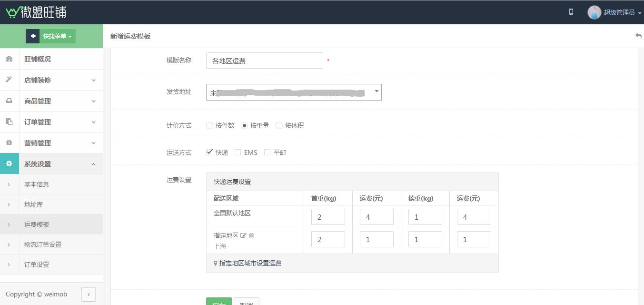Open the 发货地址 address dropdown

pyautogui.click(x=294, y=92)
